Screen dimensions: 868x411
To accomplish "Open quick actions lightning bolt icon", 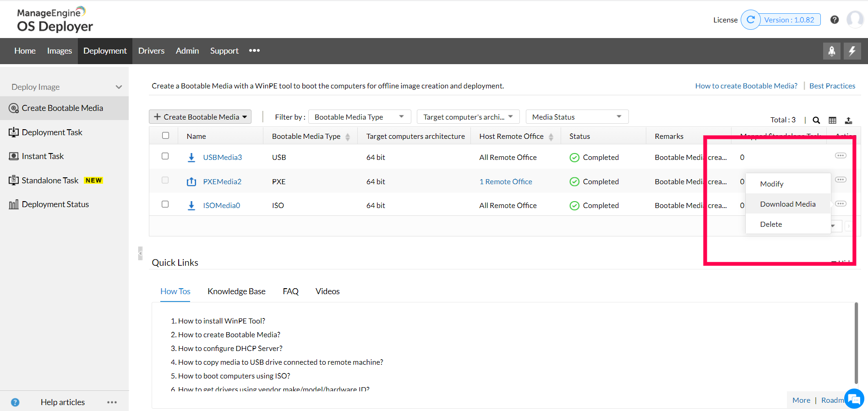I will coord(852,51).
